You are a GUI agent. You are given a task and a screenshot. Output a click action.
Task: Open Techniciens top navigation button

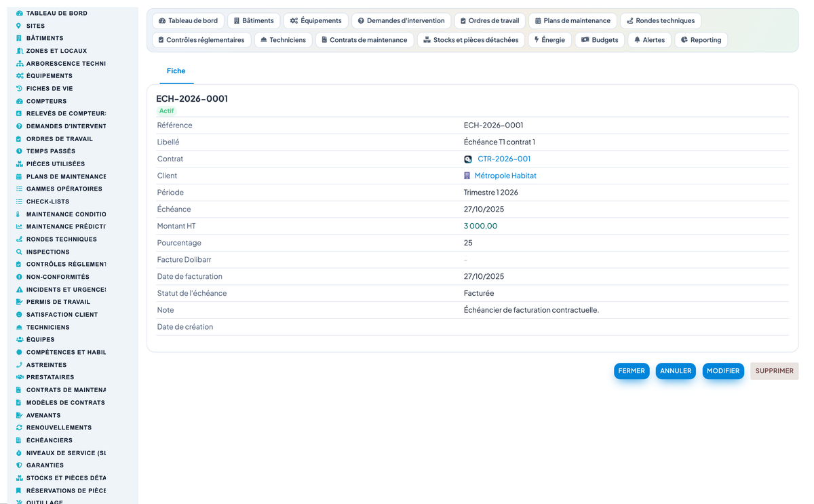pos(283,40)
